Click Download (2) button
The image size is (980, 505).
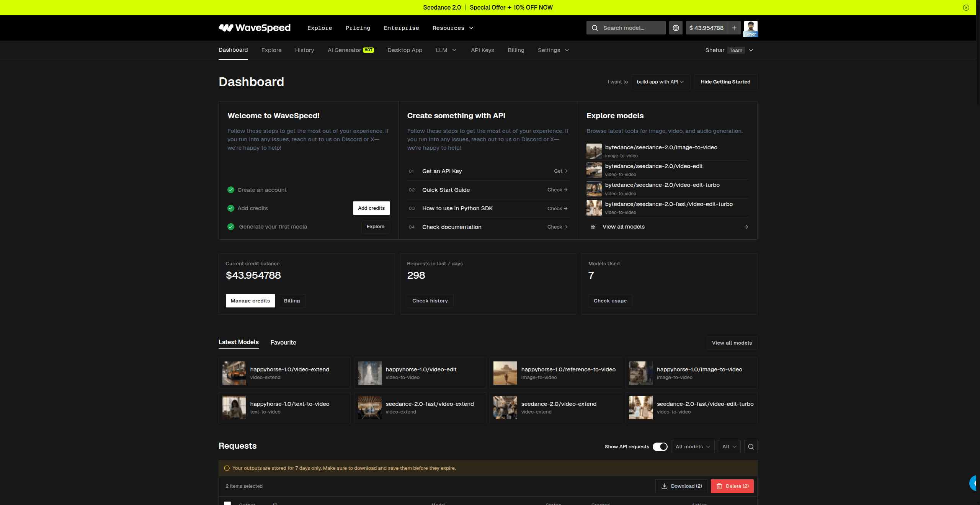(x=681, y=486)
